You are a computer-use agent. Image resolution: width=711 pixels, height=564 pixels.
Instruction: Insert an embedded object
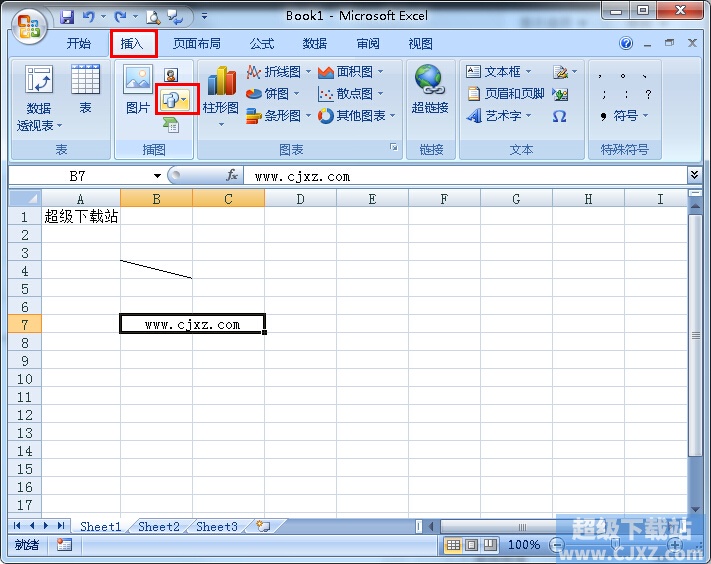(560, 94)
